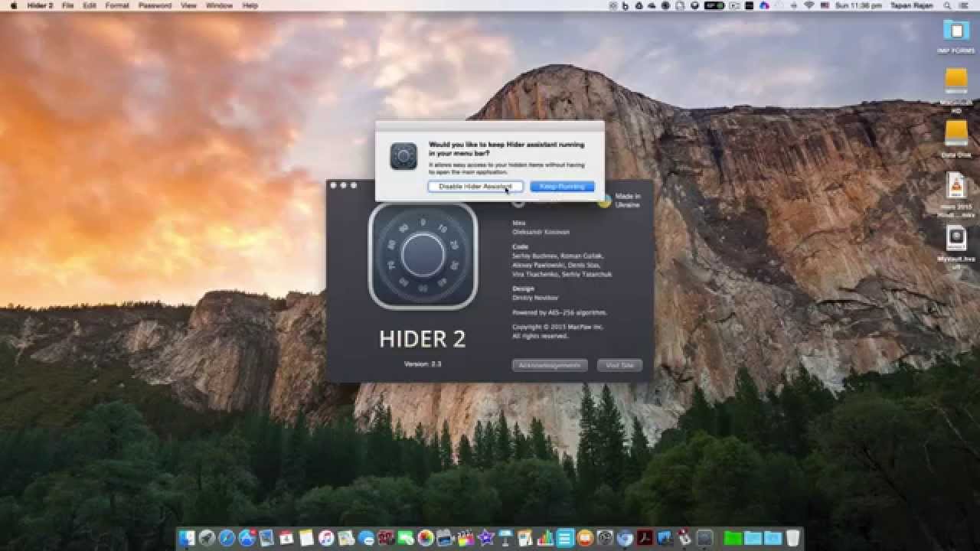Open Launchpad rocket icon in Dock
This screenshot has width=980, height=551.
tap(207, 538)
